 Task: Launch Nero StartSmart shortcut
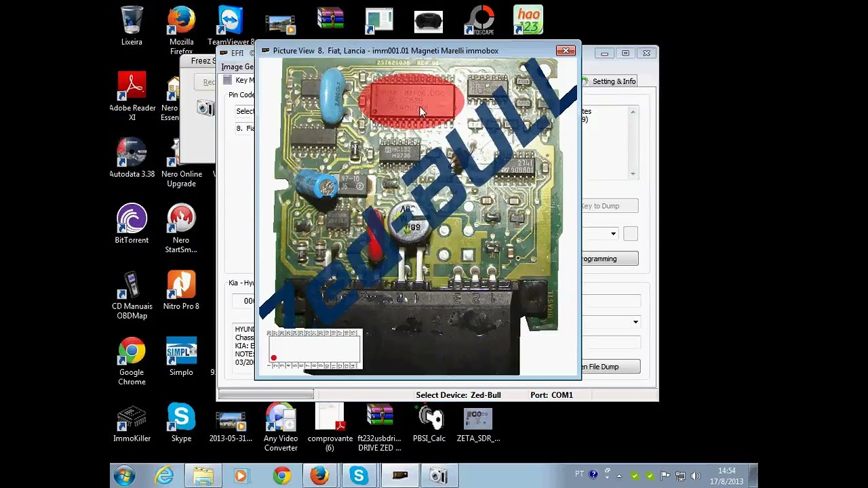pyautogui.click(x=181, y=229)
